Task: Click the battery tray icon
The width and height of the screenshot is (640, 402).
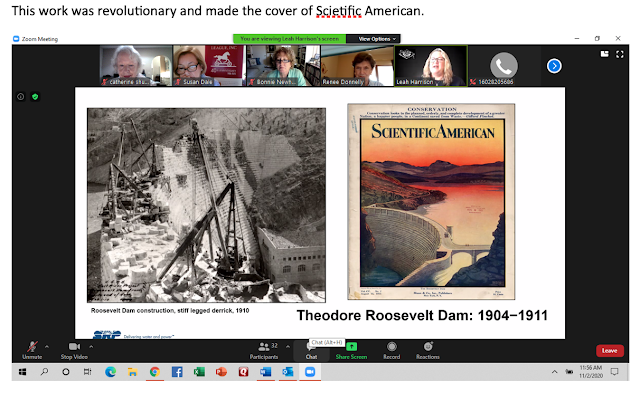Action: pyautogui.click(x=569, y=372)
